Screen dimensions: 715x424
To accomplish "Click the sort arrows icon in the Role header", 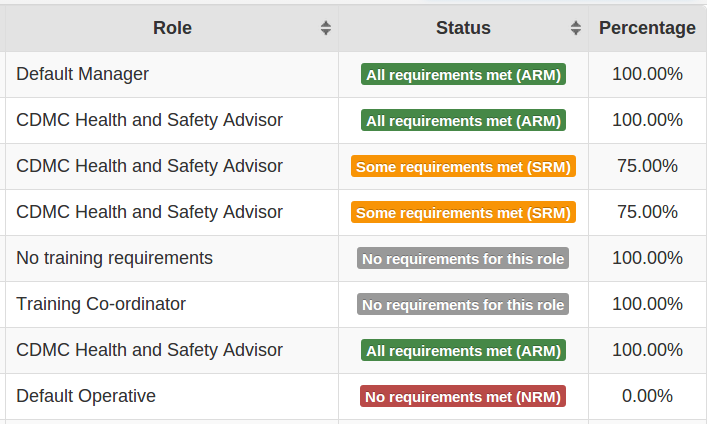I will tap(325, 29).
